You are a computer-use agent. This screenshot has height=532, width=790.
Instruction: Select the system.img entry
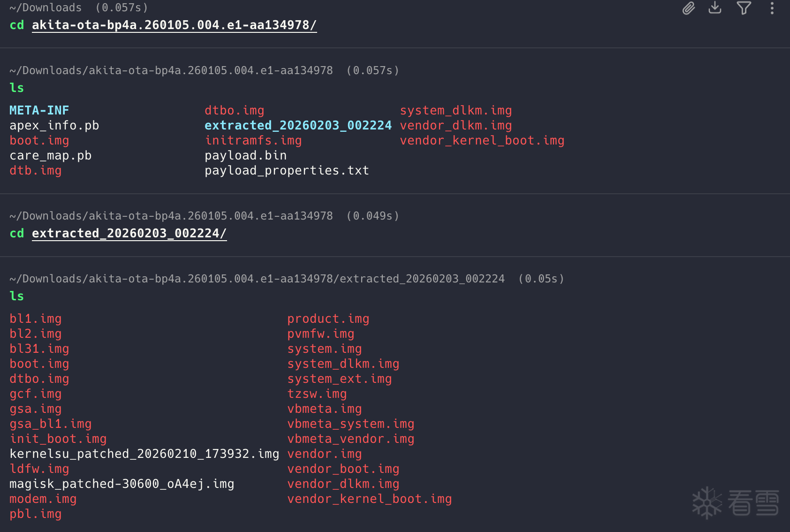click(x=325, y=349)
